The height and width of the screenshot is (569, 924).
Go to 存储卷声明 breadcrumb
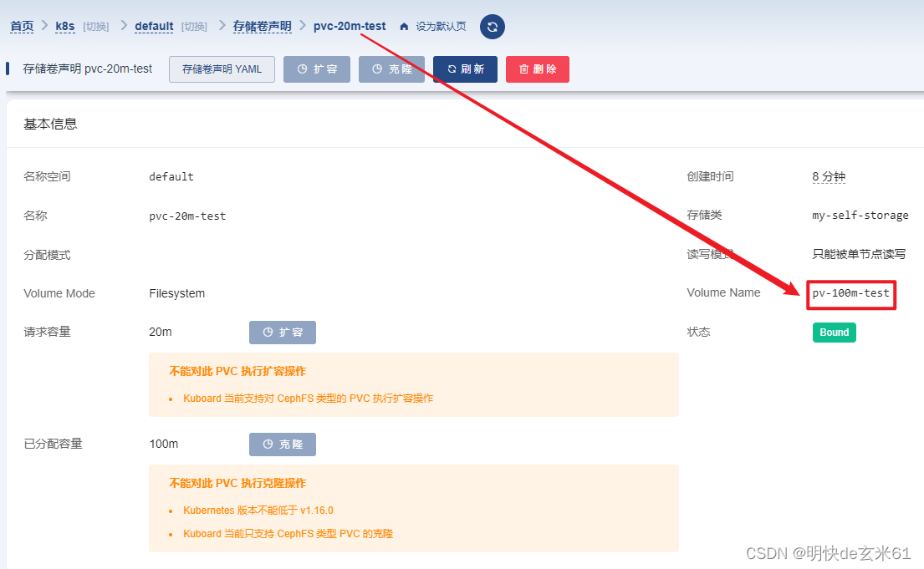263,27
